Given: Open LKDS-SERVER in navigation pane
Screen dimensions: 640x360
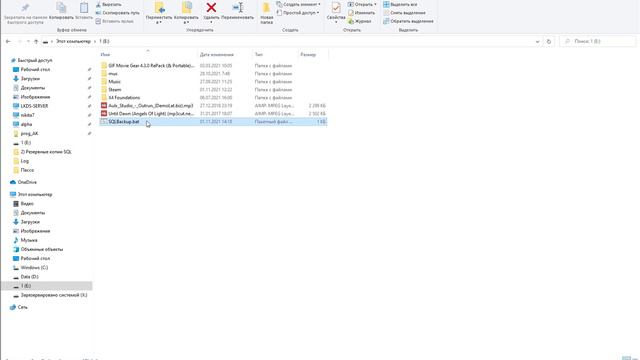Looking at the screenshot, I should [x=34, y=106].
